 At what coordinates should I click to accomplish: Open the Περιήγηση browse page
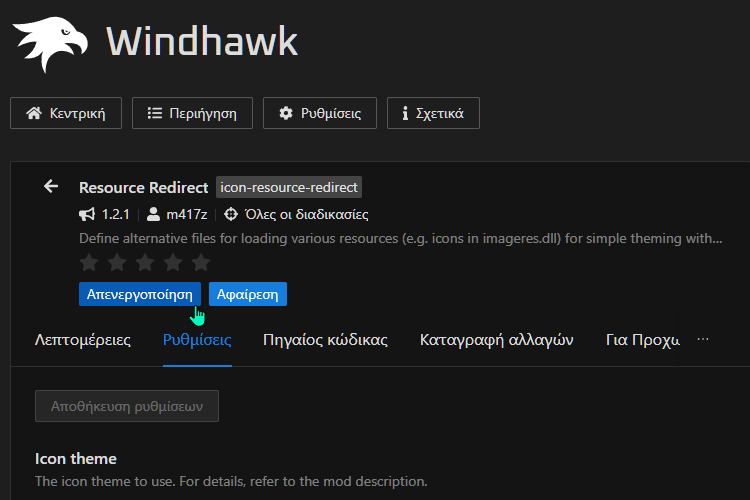[x=192, y=113]
